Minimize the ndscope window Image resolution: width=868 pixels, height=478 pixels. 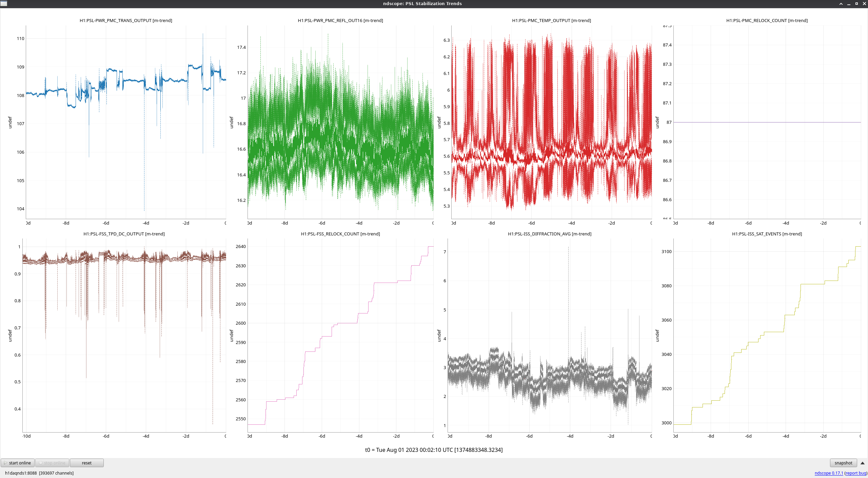click(x=849, y=4)
